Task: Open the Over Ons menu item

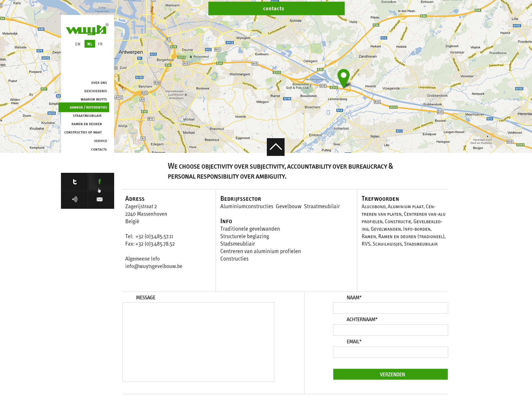Action: coord(99,83)
